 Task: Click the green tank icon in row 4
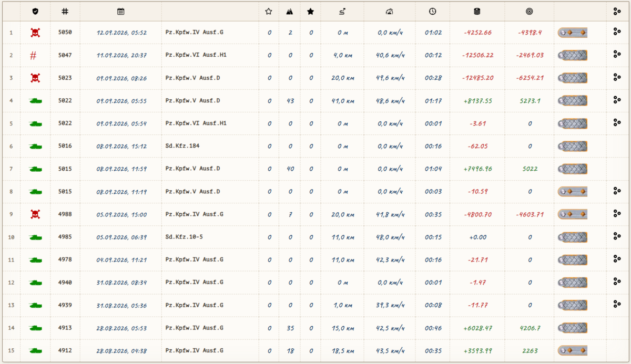click(x=35, y=100)
